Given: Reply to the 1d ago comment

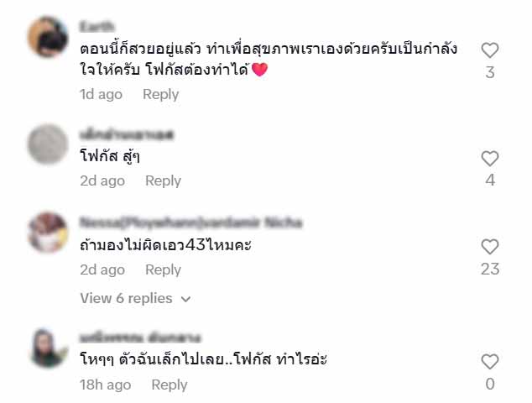Looking at the screenshot, I should coord(160,94).
